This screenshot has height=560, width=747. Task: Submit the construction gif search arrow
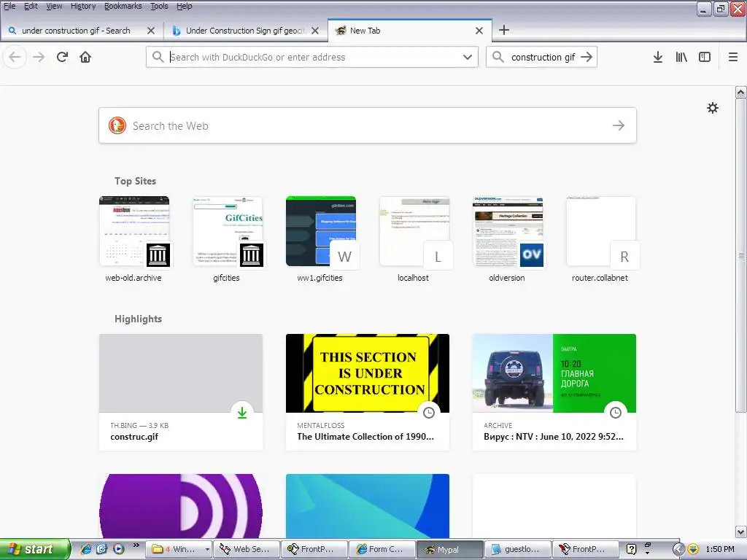coord(587,57)
